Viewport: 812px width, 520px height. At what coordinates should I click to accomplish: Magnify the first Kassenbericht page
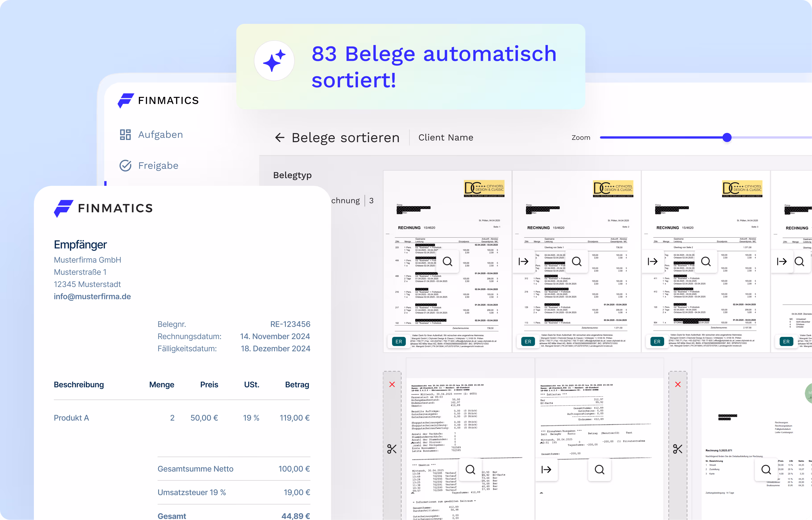470,470
